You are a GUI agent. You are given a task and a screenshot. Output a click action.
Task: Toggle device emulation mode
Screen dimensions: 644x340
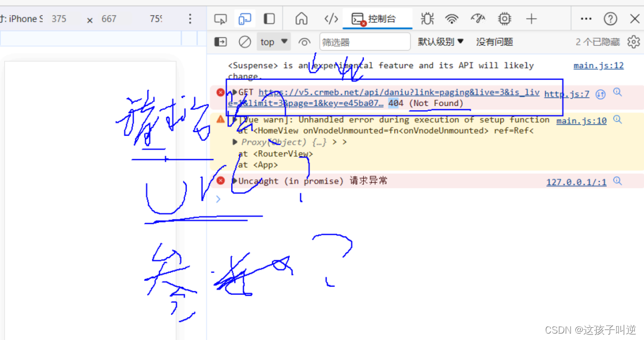pyautogui.click(x=245, y=19)
